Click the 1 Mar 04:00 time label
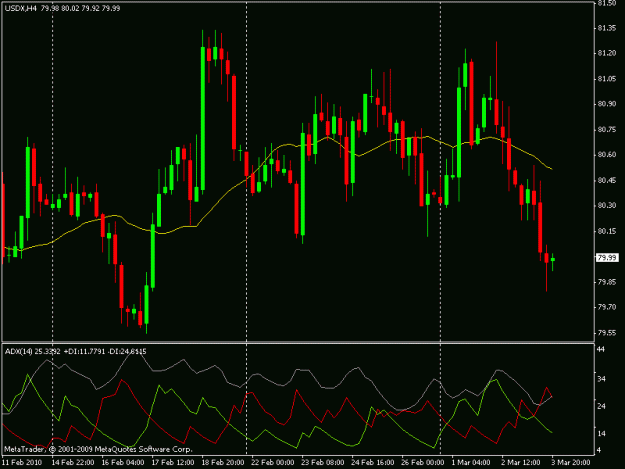The image size is (625, 469). pyautogui.click(x=471, y=463)
